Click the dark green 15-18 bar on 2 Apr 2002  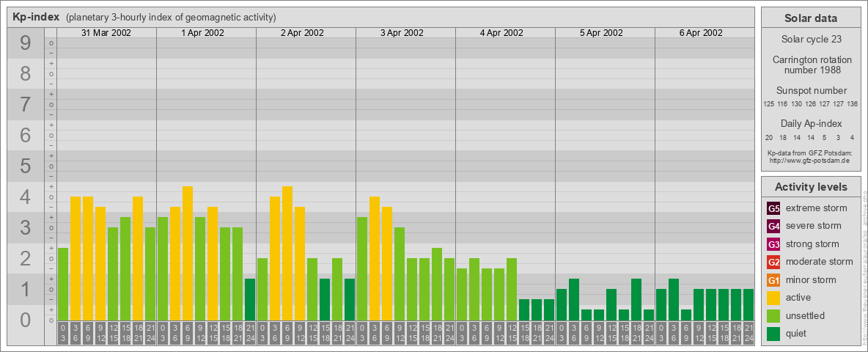click(325, 299)
